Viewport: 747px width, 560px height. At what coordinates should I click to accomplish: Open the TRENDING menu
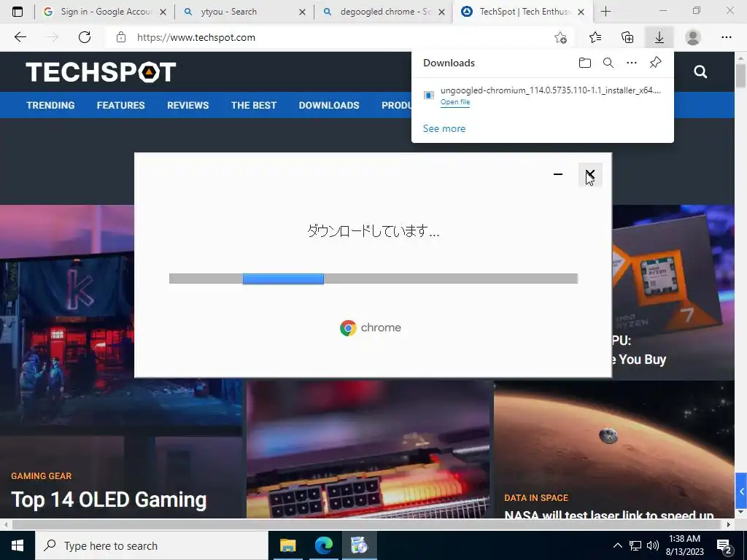point(50,105)
